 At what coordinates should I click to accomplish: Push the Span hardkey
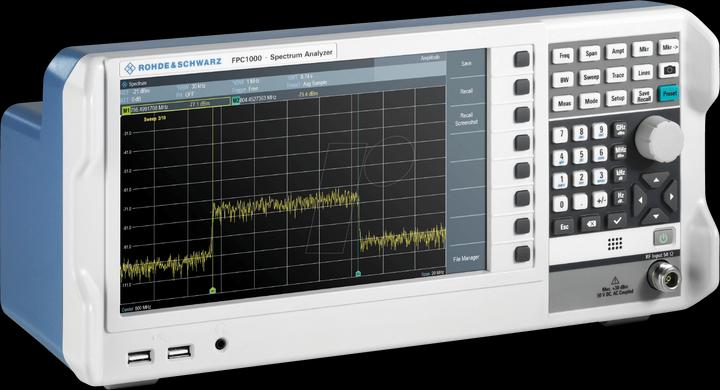(591, 53)
